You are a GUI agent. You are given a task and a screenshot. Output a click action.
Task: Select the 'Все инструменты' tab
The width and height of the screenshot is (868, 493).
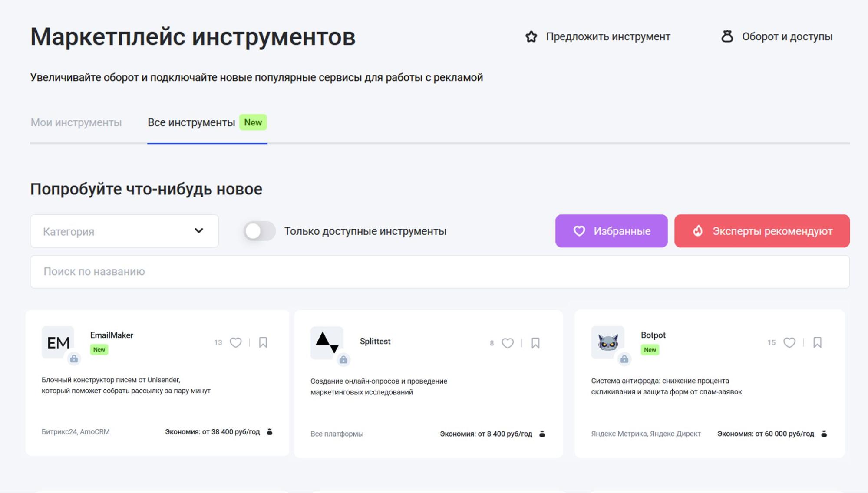pyautogui.click(x=192, y=122)
